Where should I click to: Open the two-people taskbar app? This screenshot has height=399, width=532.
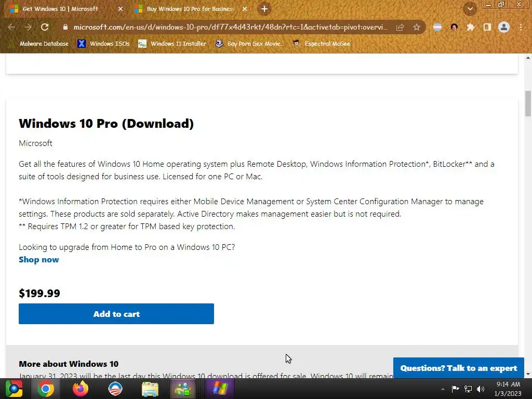183,389
